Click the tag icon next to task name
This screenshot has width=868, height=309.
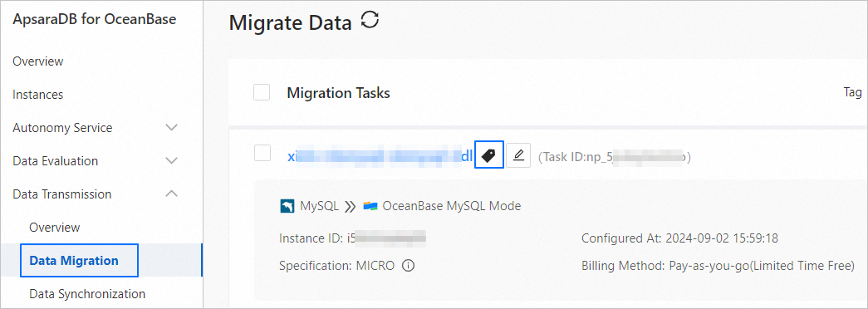click(488, 155)
